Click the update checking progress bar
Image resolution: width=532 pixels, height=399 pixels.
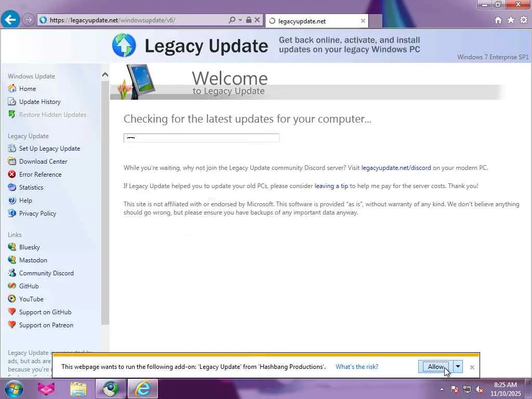point(201,138)
